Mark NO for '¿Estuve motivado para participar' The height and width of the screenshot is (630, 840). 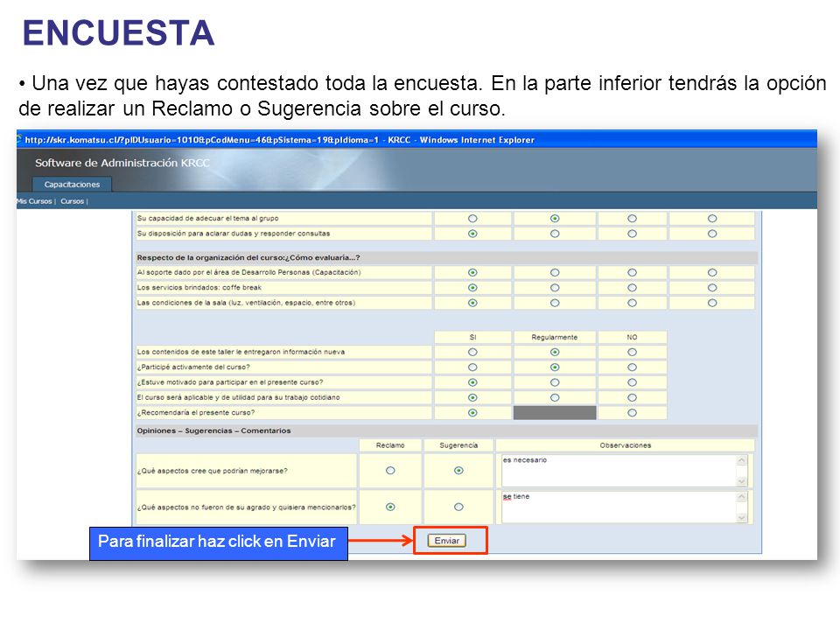coord(632,382)
